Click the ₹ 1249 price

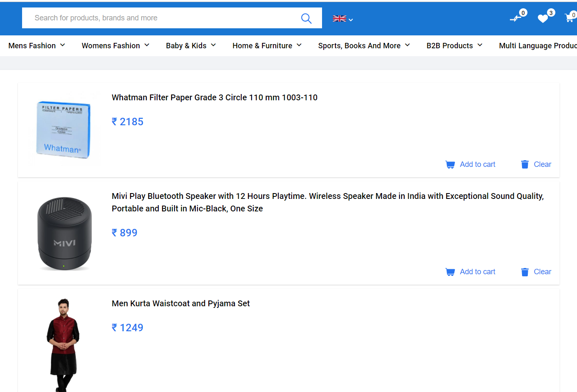click(127, 327)
